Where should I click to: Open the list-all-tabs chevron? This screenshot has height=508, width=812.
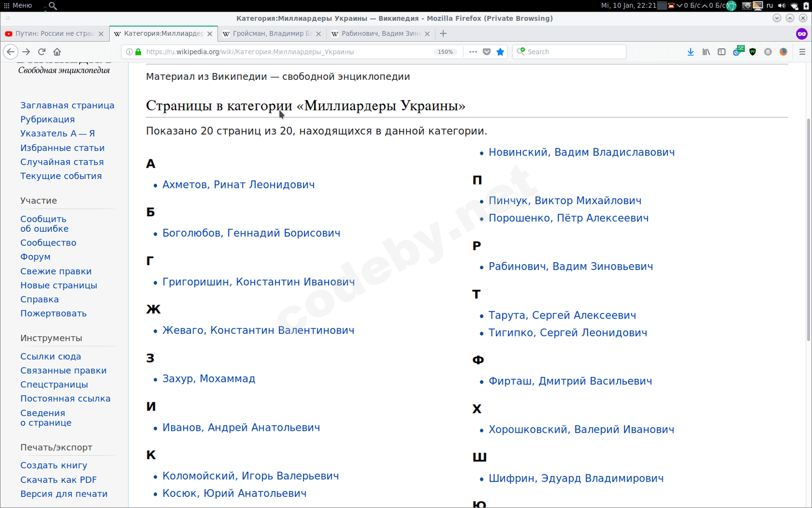776,18
